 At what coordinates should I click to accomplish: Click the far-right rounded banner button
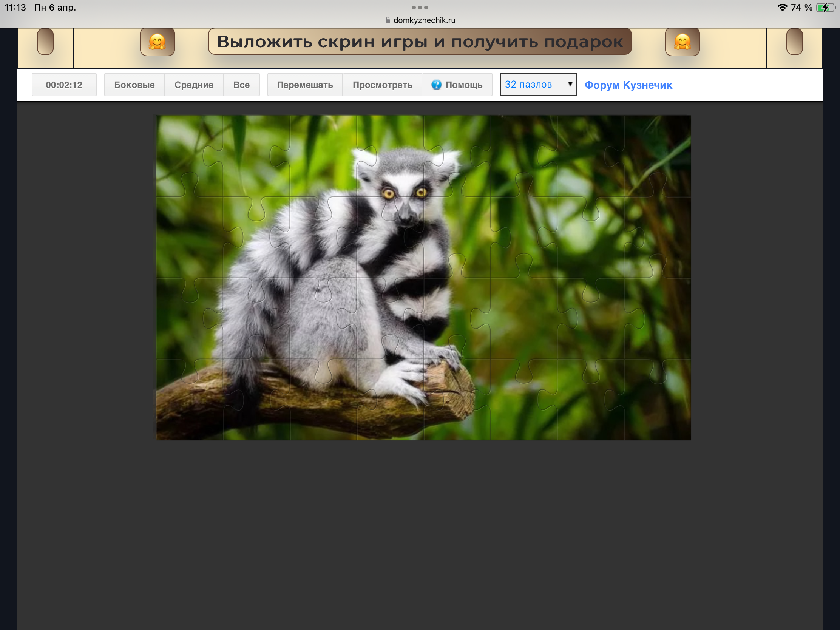[x=794, y=42]
